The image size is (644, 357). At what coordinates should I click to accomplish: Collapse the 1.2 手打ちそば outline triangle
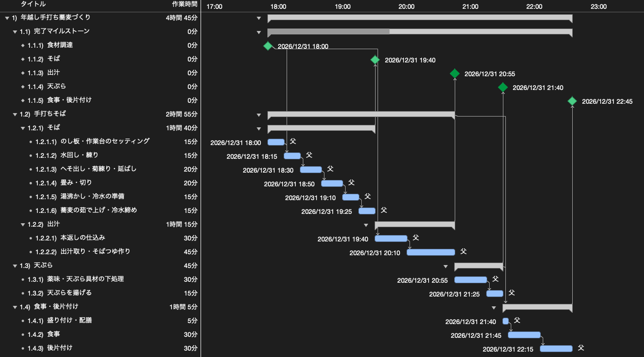(x=15, y=114)
